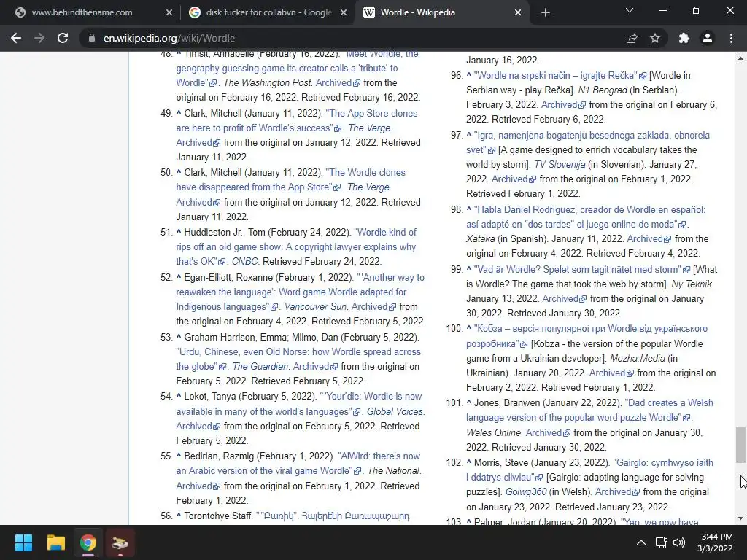Click scroll up arrow of page scrollbar

740,58
